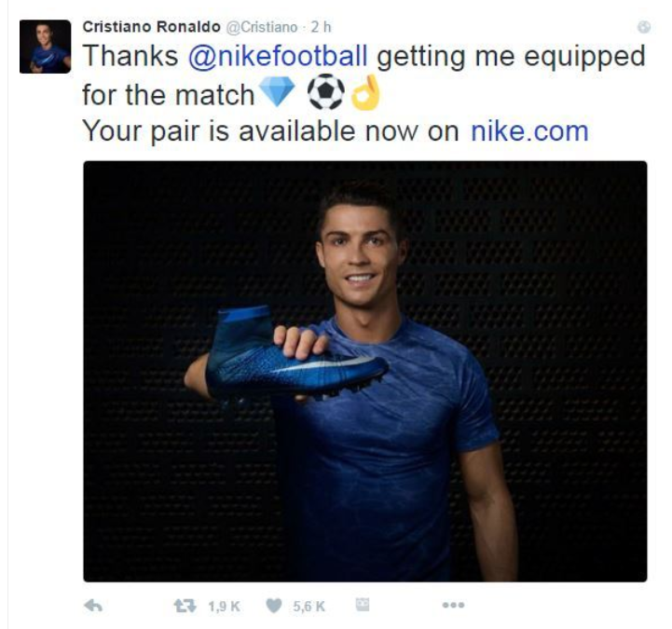Click the Cristiano Ronaldo display name
The width and height of the screenshot is (672, 629).
click(152, 27)
